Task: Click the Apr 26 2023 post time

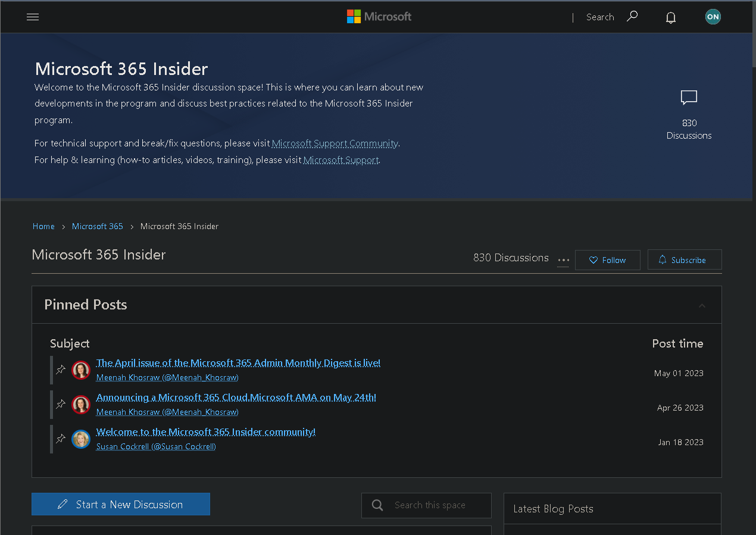Action: tap(680, 408)
